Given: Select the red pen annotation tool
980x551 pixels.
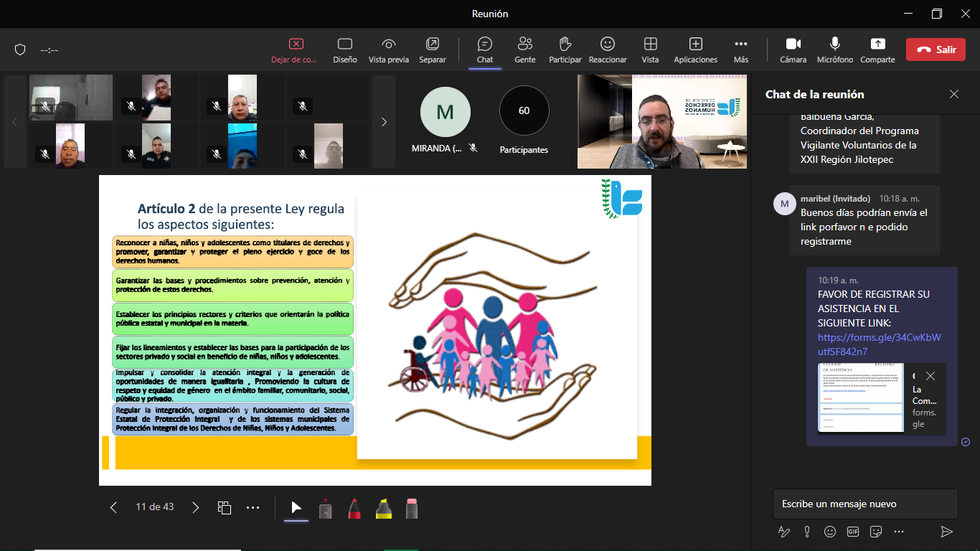Looking at the screenshot, I should tap(354, 508).
